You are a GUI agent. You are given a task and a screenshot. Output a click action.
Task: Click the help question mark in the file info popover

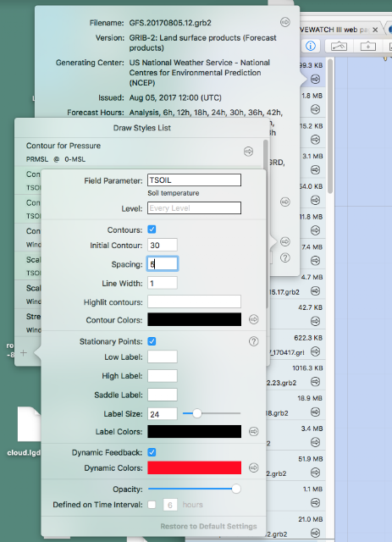284,257
